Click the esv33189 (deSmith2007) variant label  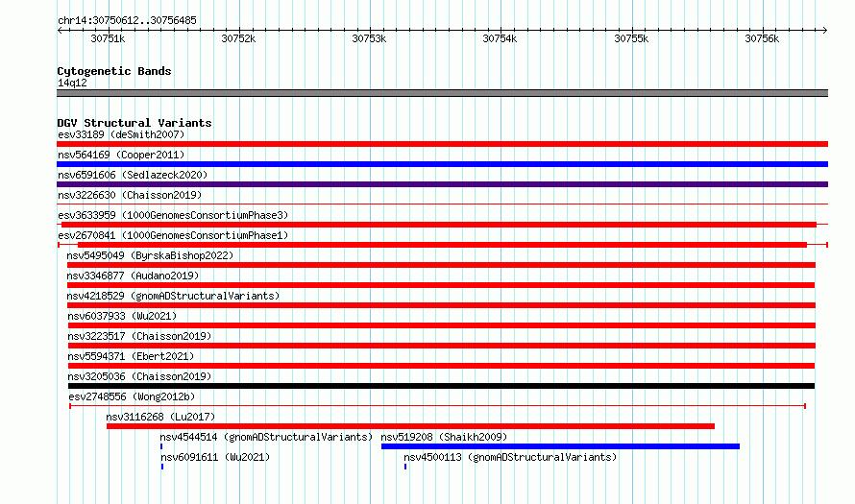tap(121, 134)
